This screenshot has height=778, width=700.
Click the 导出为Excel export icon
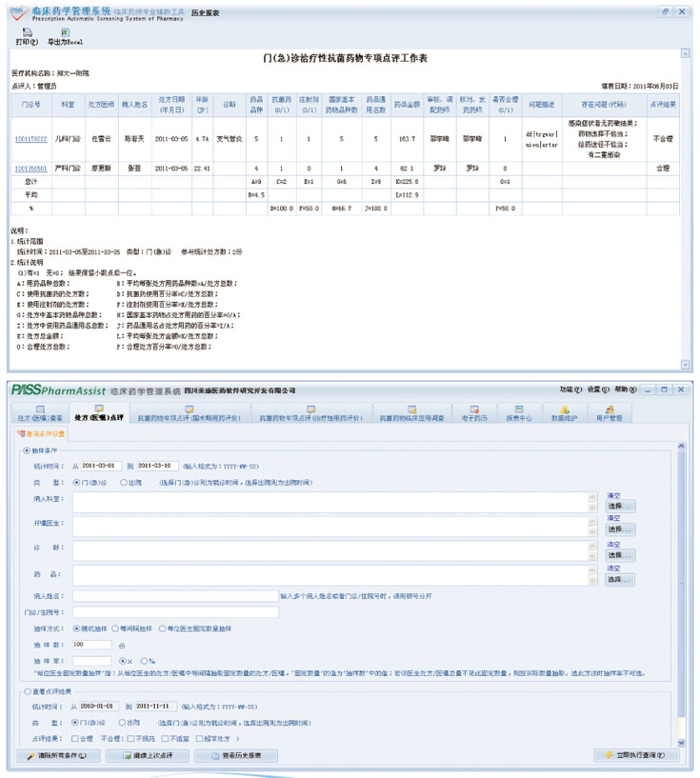(x=65, y=32)
